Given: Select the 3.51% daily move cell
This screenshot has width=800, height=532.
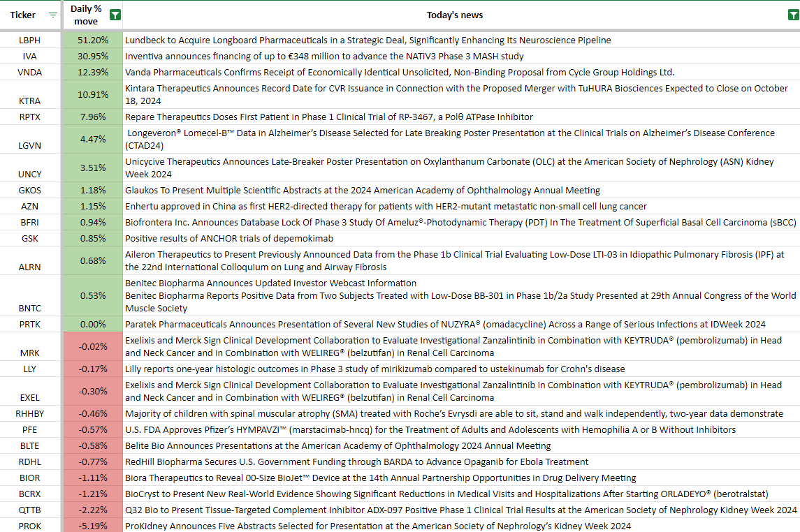Looking at the screenshot, I should pyautogui.click(x=93, y=168).
